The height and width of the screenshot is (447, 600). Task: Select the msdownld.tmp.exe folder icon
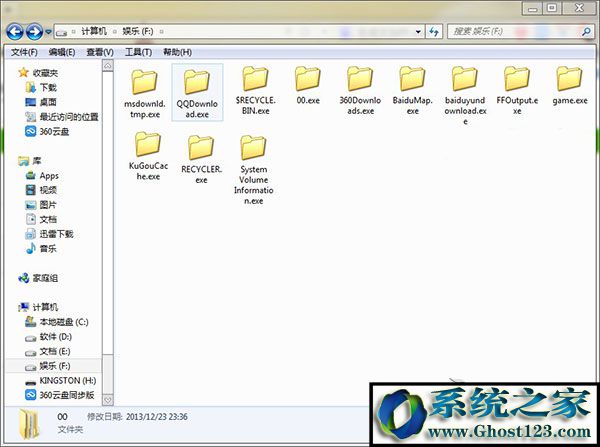coord(145,82)
